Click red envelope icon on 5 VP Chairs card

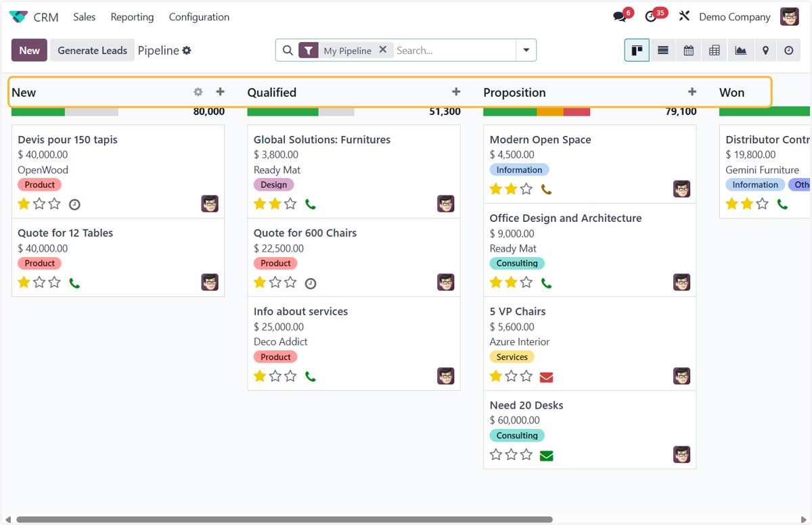tap(547, 377)
